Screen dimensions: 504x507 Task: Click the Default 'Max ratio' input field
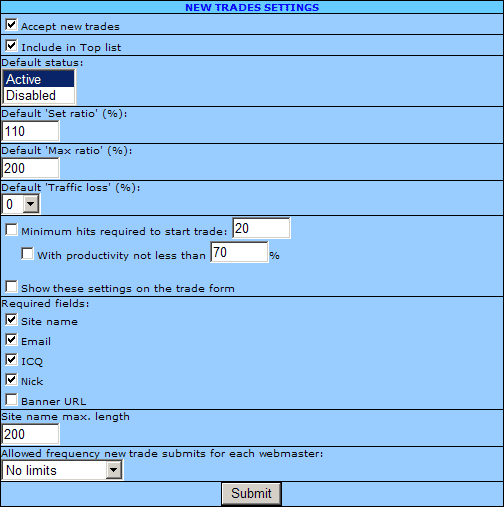pyautogui.click(x=30, y=168)
